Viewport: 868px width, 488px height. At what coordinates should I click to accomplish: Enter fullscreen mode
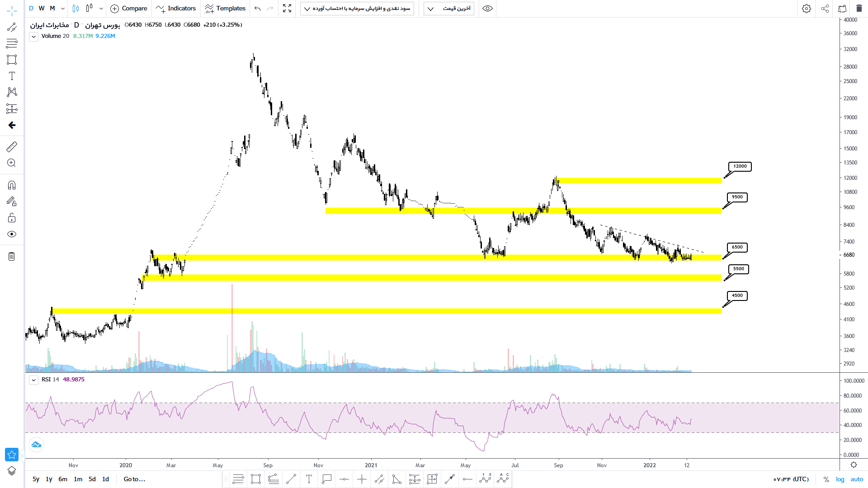click(x=287, y=9)
